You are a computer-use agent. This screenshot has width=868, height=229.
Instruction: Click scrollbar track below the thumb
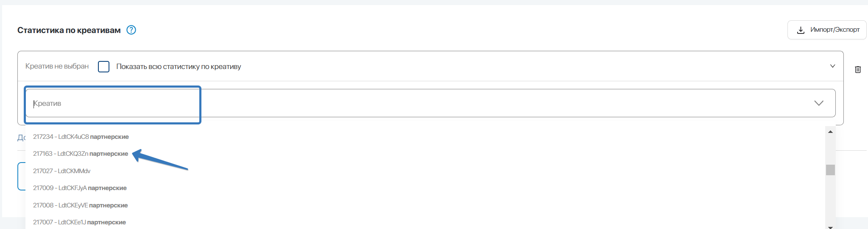(x=830, y=199)
